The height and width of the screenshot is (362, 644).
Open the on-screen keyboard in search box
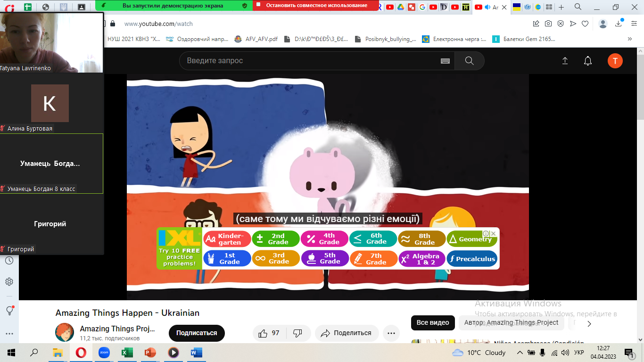[445, 61]
